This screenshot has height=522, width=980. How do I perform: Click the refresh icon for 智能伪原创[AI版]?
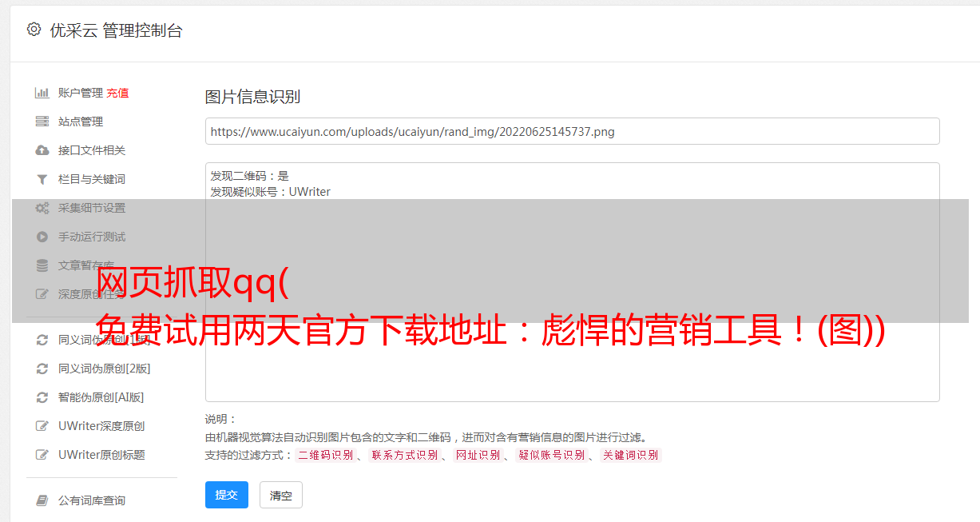point(42,397)
